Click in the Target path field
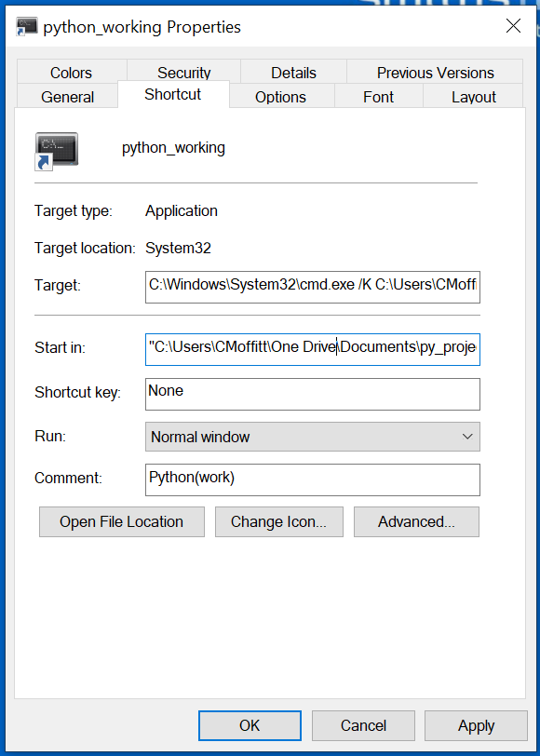 (313, 287)
